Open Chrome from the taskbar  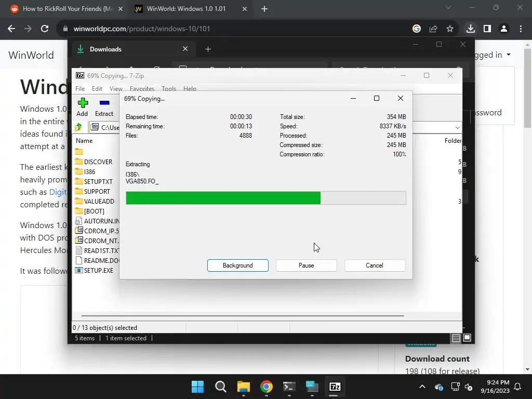tap(267, 387)
